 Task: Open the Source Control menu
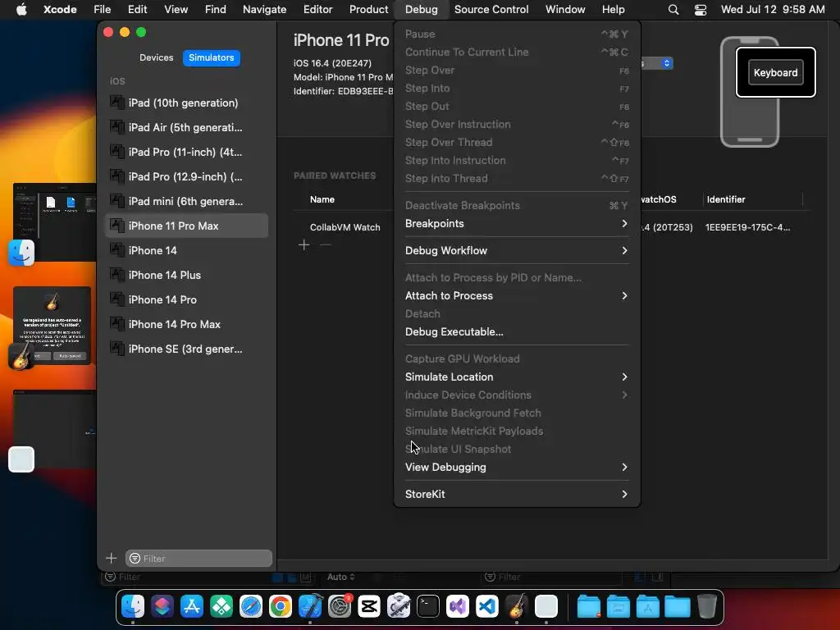(491, 10)
